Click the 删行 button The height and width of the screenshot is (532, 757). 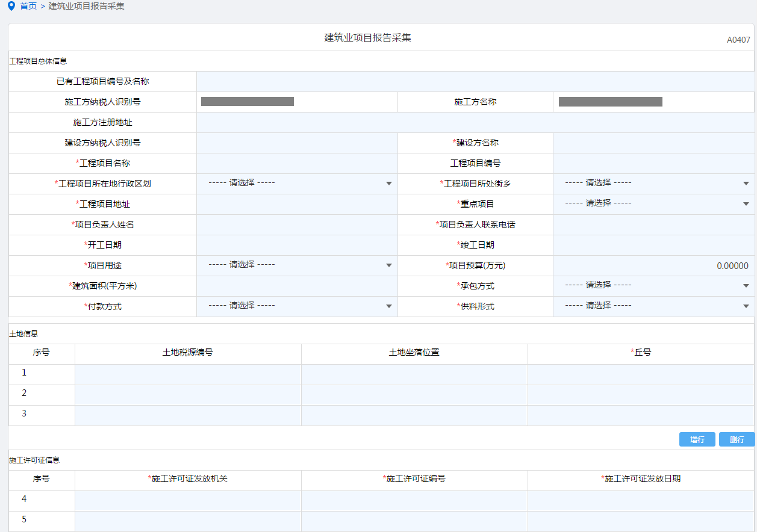(x=737, y=439)
